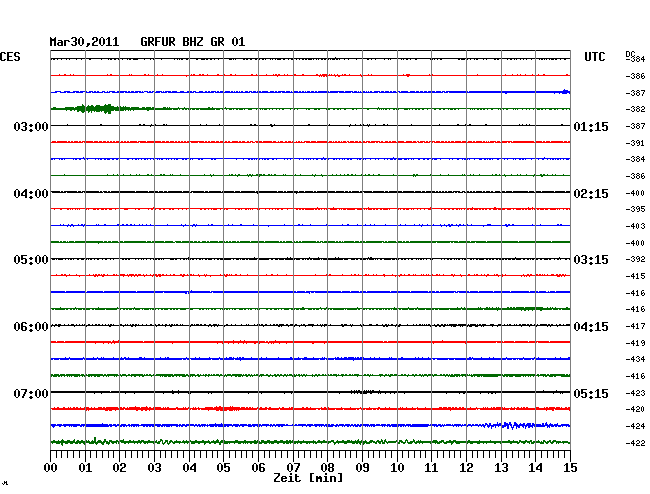Screen dimensions: 650x494
Task: Select x-axis minute label 04
Action: (189, 468)
